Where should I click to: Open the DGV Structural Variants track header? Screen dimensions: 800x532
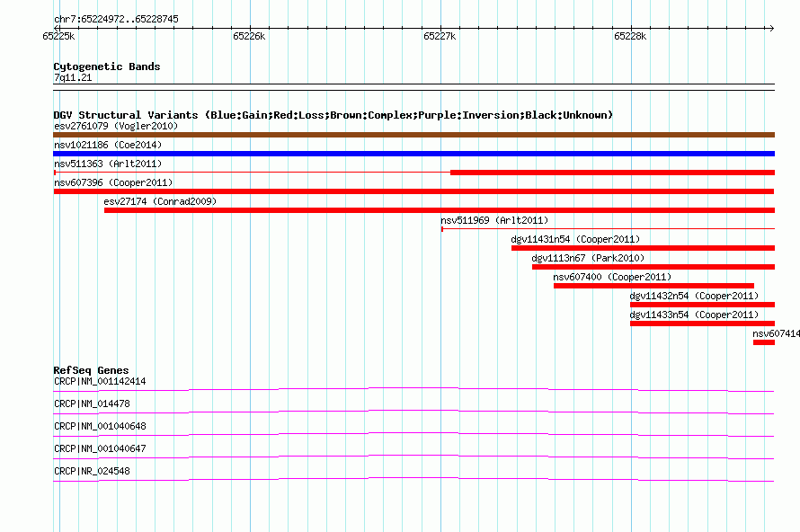tap(333, 115)
